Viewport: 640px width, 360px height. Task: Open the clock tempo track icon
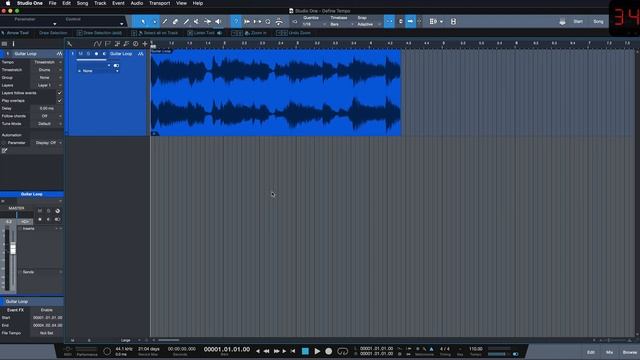click(x=136, y=44)
